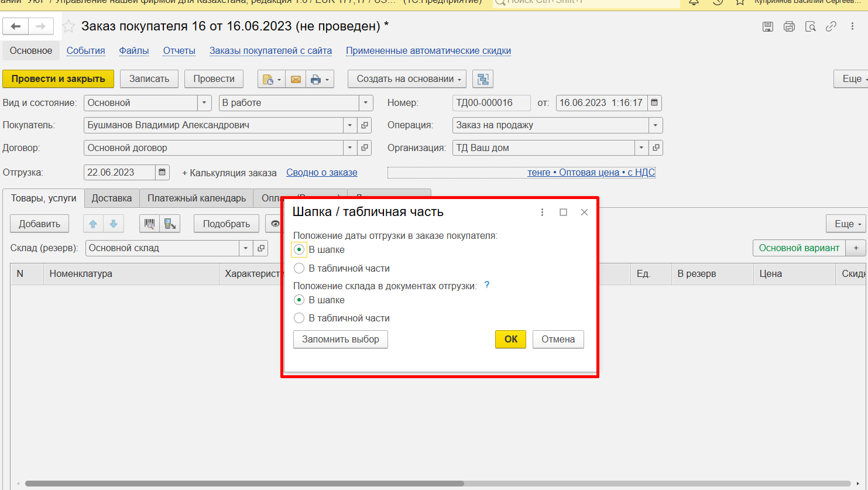The height and width of the screenshot is (490, 868).
Task: Click the floppy disk save icon
Action: pyautogui.click(x=768, y=26)
